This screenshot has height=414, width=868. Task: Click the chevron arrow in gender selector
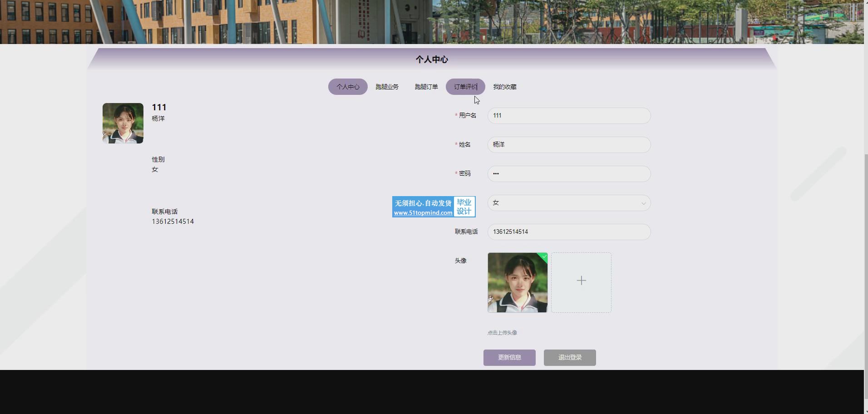(x=643, y=203)
